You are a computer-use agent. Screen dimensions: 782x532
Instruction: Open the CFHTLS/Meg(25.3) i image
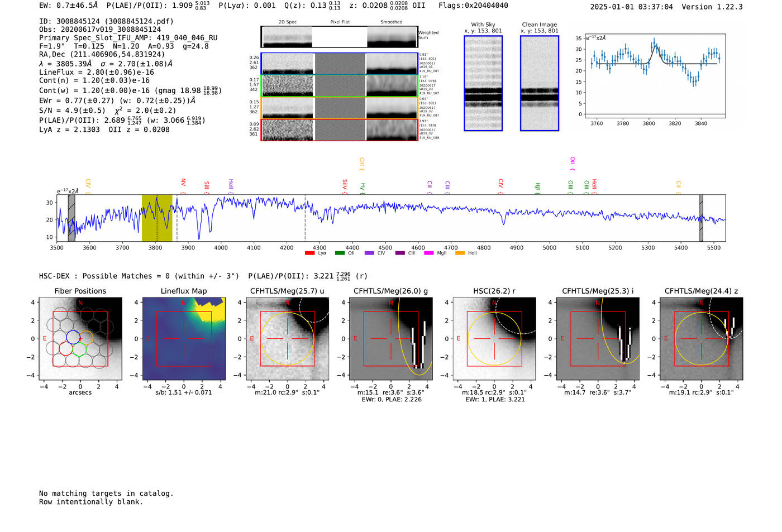coord(598,339)
